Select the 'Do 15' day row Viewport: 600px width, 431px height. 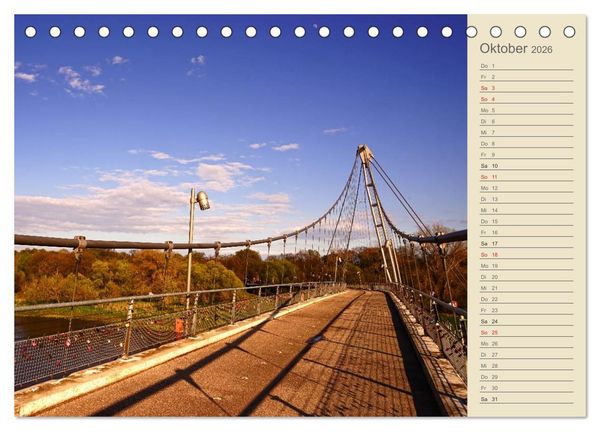[527, 221]
